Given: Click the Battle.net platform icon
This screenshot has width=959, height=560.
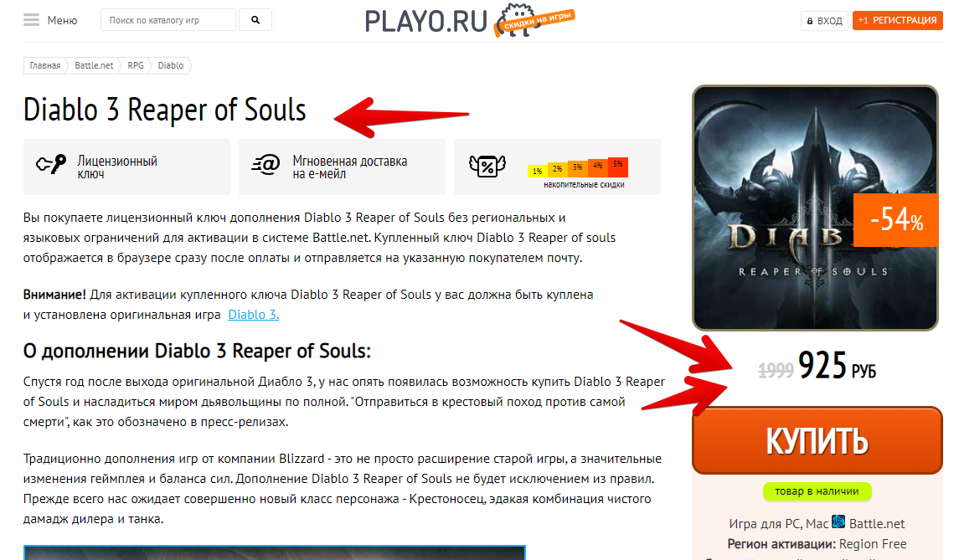Looking at the screenshot, I should pyautogui.click(x=838, y=522).
